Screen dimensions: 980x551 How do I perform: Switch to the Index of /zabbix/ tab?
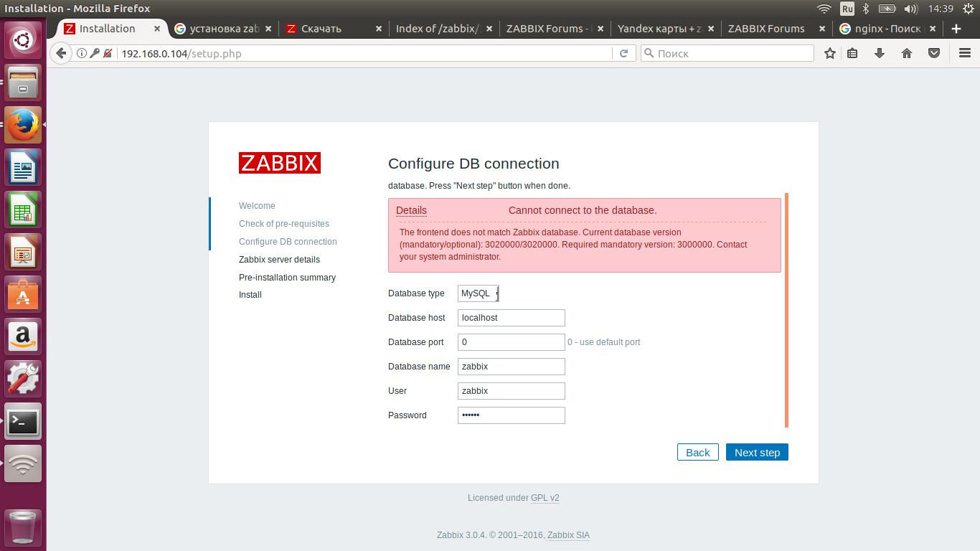click(444, 29)
